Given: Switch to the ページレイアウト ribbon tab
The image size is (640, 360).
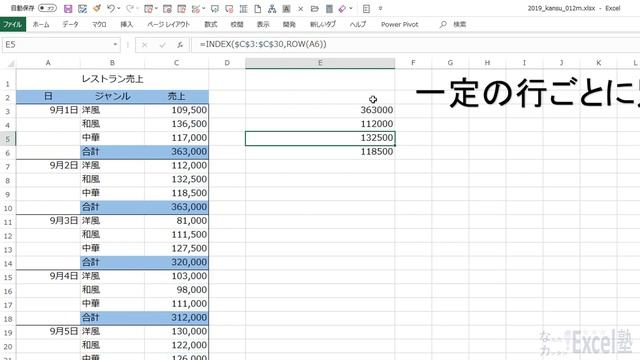Looking at the screenshot, I should (x=168, y=24).
